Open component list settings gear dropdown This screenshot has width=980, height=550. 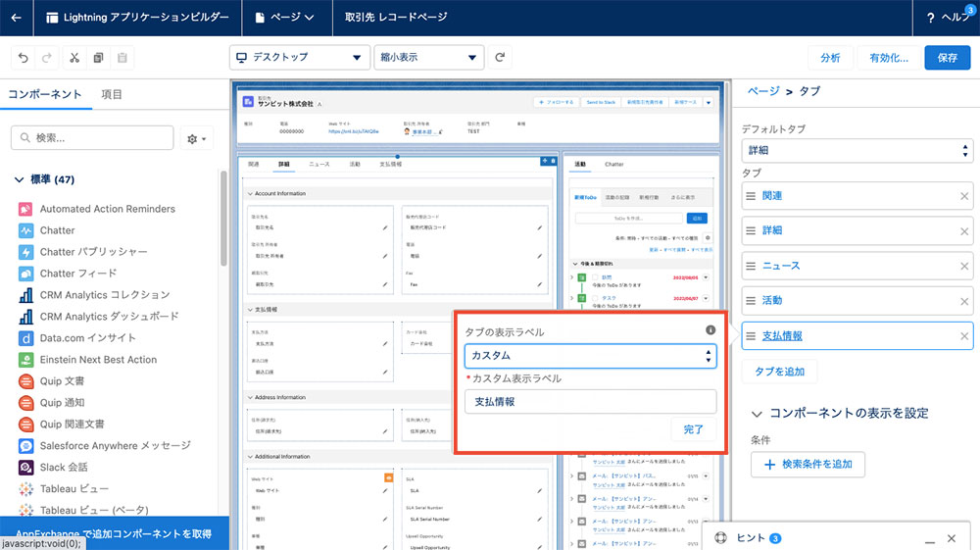coord(197,138)
